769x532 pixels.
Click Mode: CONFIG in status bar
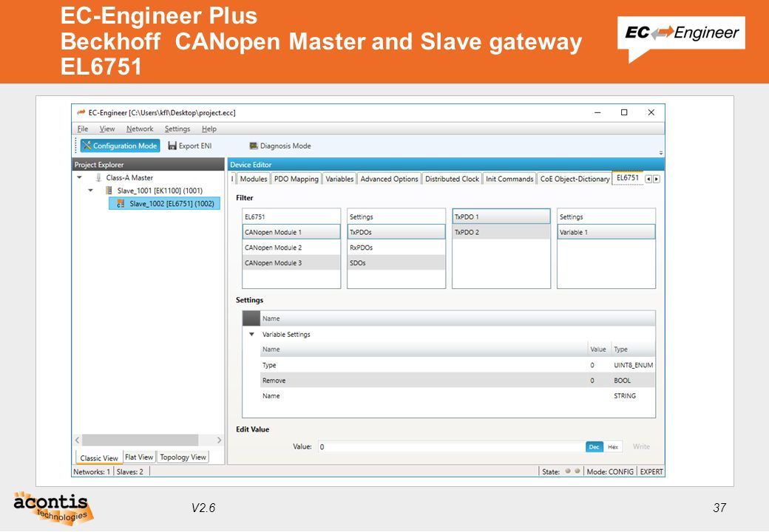609,471
